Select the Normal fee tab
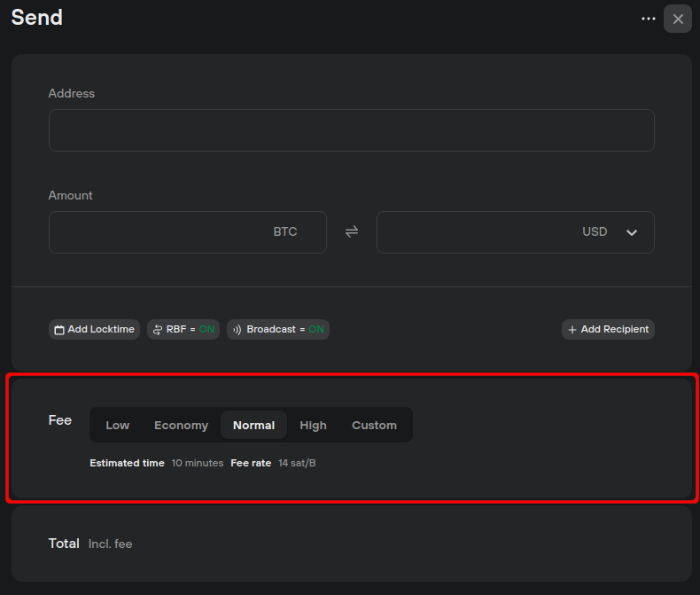 pyautogui.click(x=253, y=425)
